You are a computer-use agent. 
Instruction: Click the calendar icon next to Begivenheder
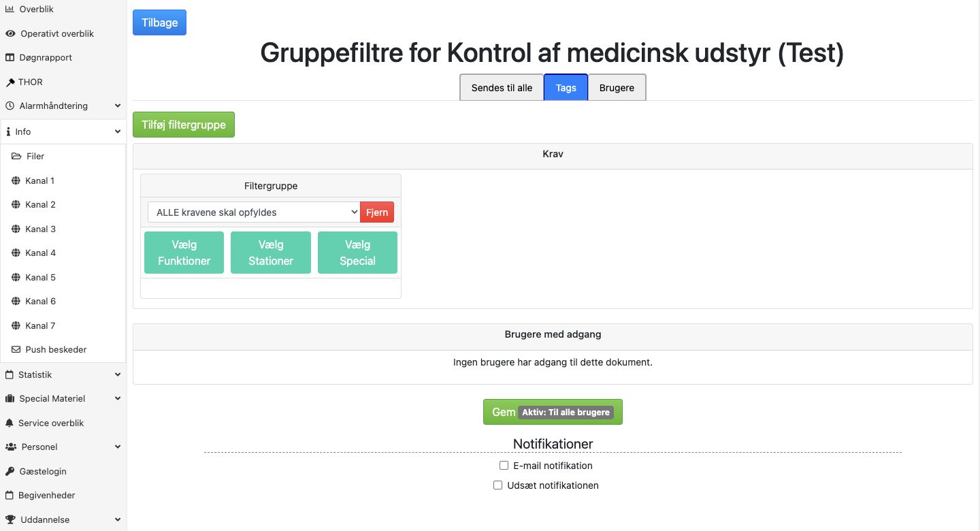coord(10,495)
